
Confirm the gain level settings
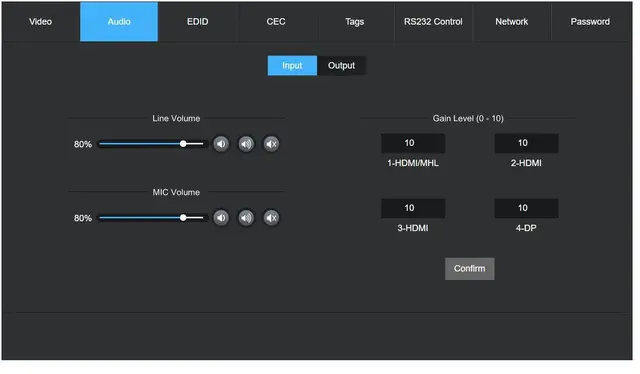pos(470,269)
